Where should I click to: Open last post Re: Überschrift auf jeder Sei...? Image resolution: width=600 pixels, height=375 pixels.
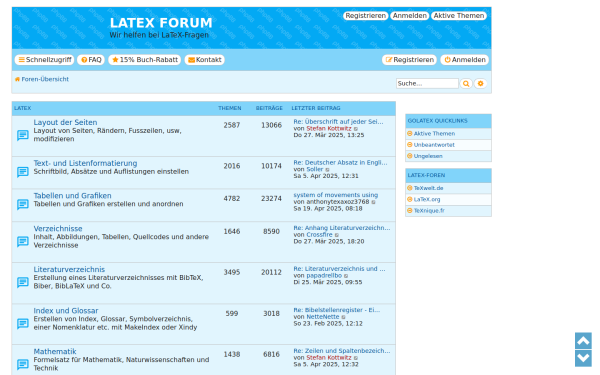(x=338, y=122)
